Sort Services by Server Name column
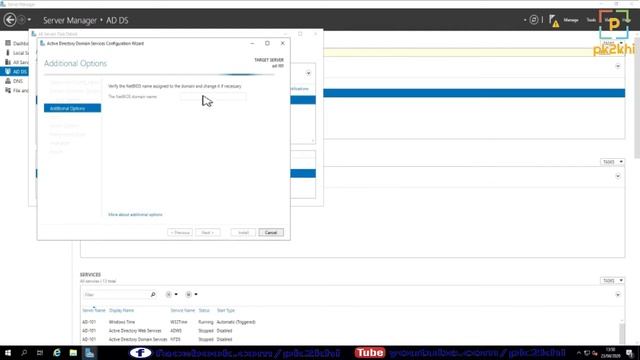The width and height of the screenshot is (640, 360). (x=94, y=310)
